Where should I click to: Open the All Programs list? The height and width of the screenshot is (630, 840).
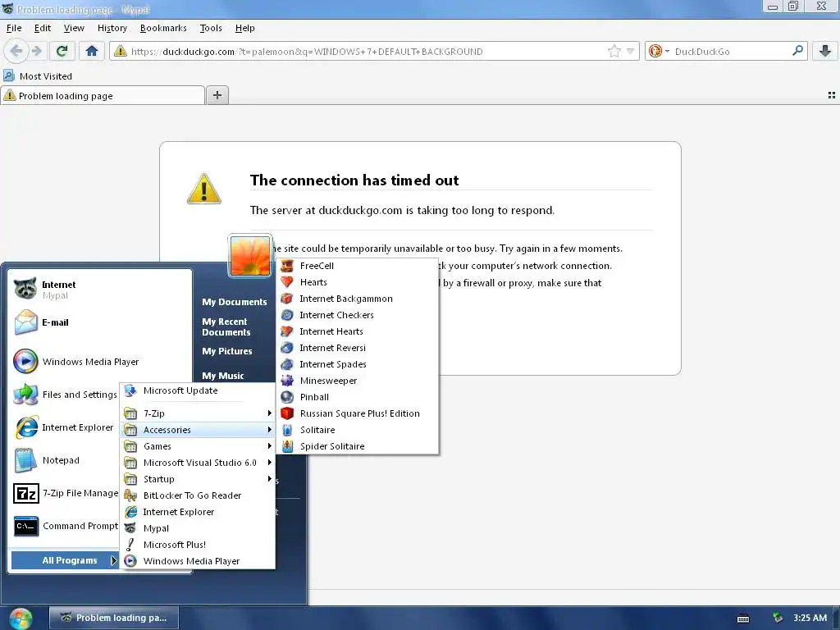65,560
